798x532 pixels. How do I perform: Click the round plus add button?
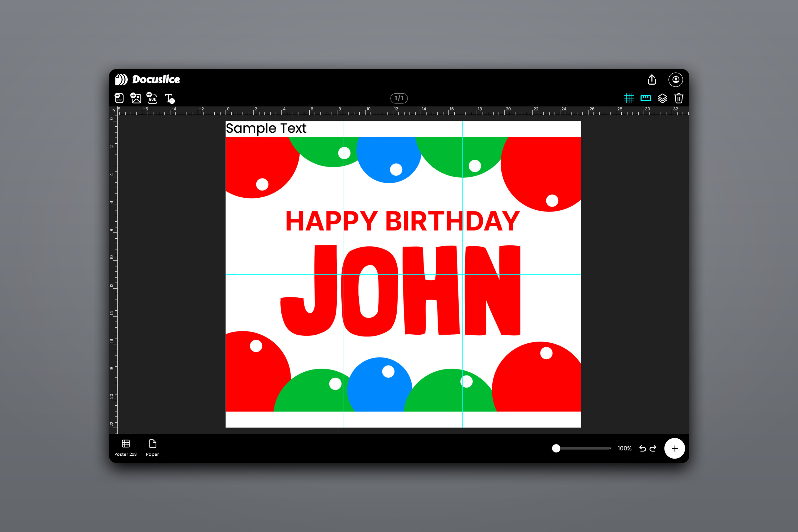point(675,448)
